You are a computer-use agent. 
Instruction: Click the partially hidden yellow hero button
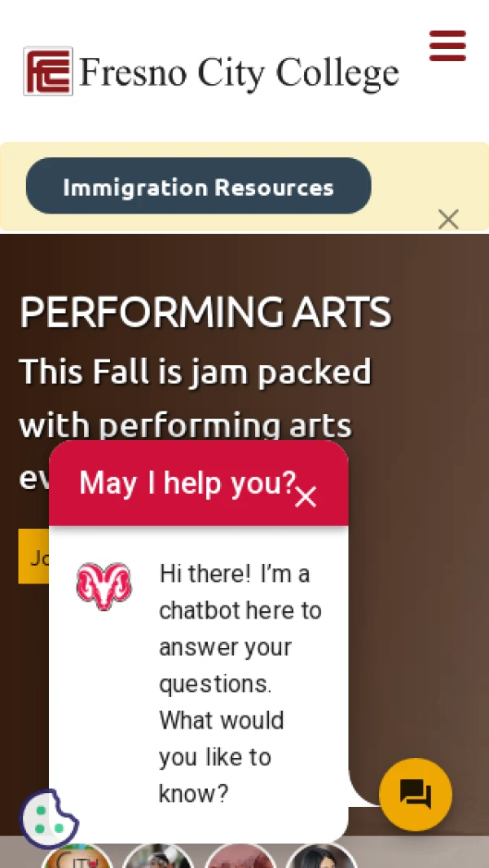(33, 557)
